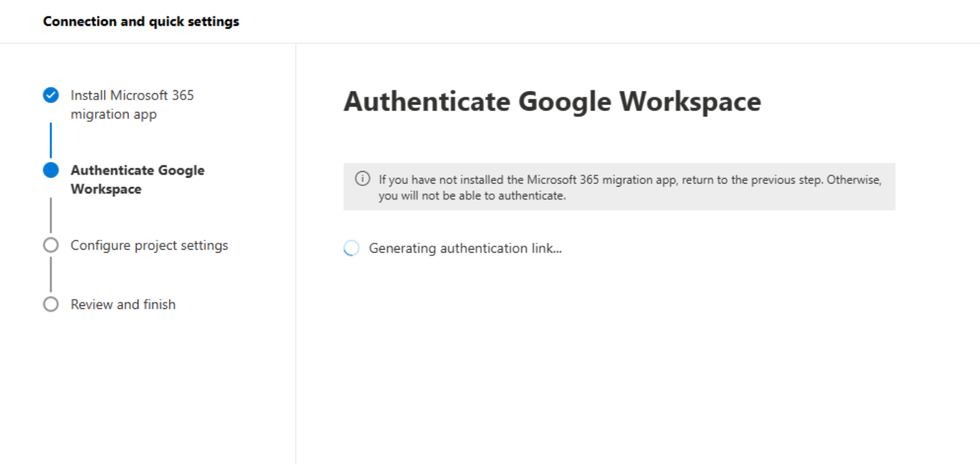Viewport: 980px width, 464px height.
Task: Click the loading spinner beside Generating authentication link
Action: pyautogui.click(x=351, y=248)
